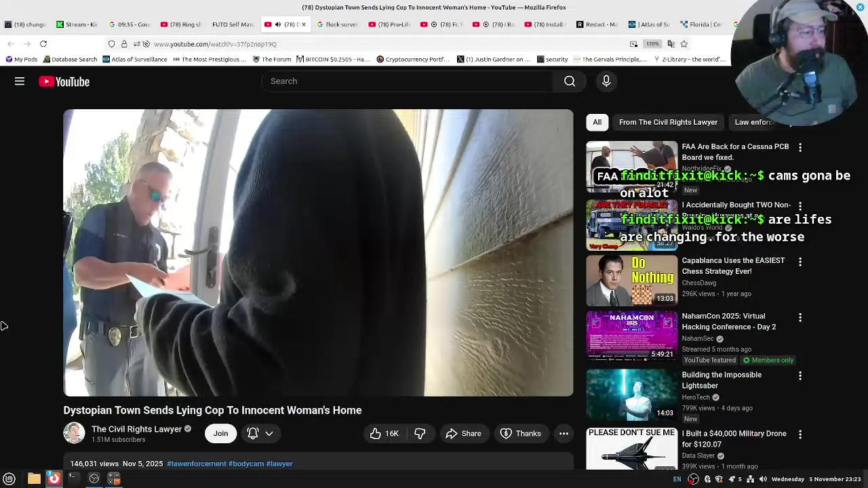The height and width of the screenshot is (488, 868).
Task: Select the Law enforcement filter chip
Action: coord(754,122)
